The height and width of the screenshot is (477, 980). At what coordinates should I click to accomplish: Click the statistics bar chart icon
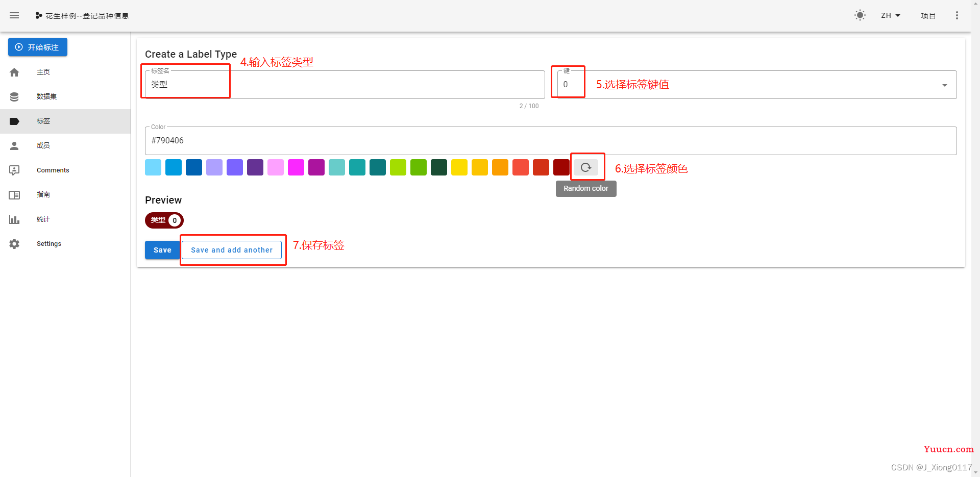pyautogui.click(x=14, y=219)
